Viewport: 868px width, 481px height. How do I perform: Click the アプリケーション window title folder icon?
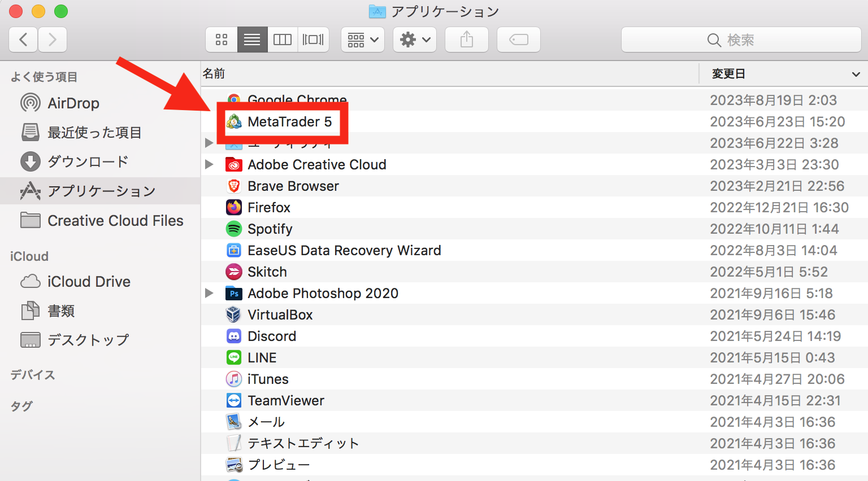tap(377, 11)
